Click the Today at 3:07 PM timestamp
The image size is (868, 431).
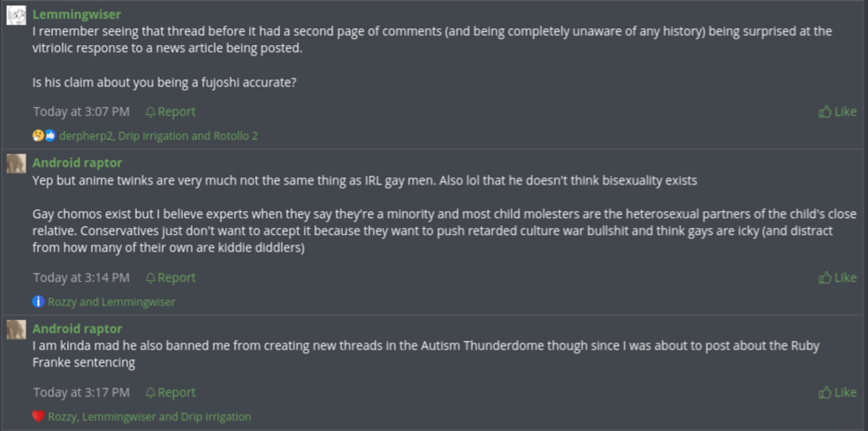[81, 111]
